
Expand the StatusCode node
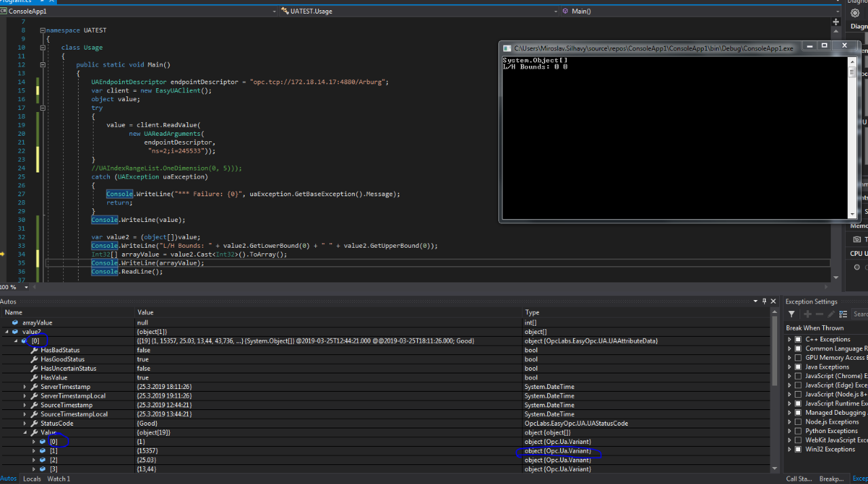[x=24, y=423]
